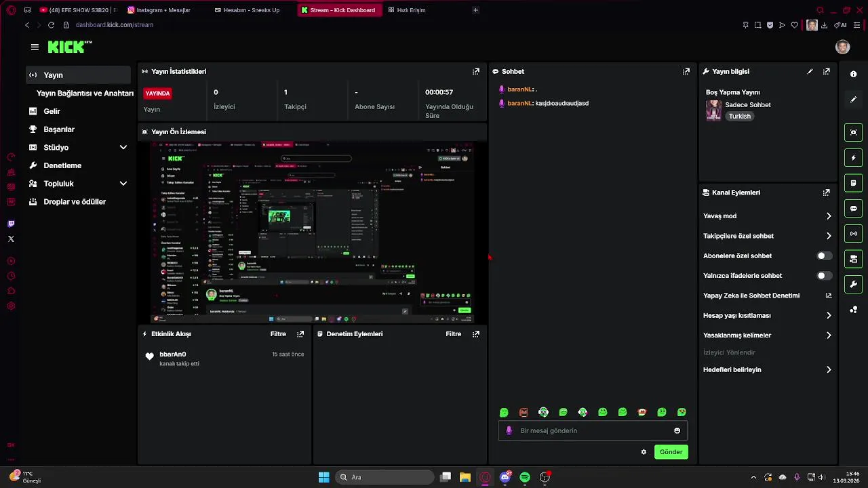Toggle the broadcast stats icon in the right rail
868x488 pixels.
point(854,234)
